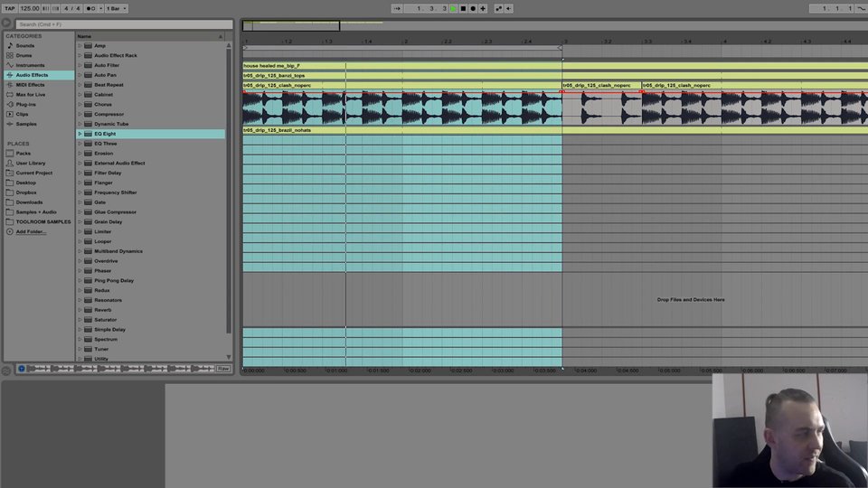Select the Erosion device icon

pos(88,154)
